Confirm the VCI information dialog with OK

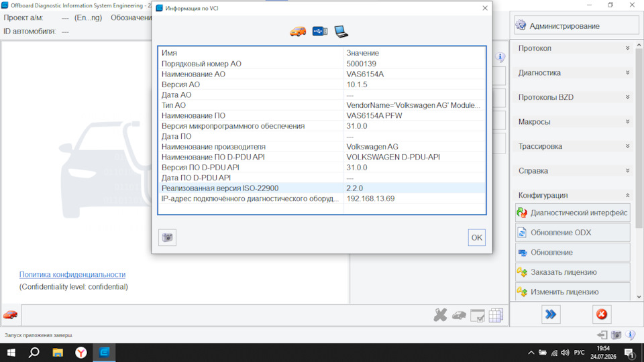click(x=476, y=237)
